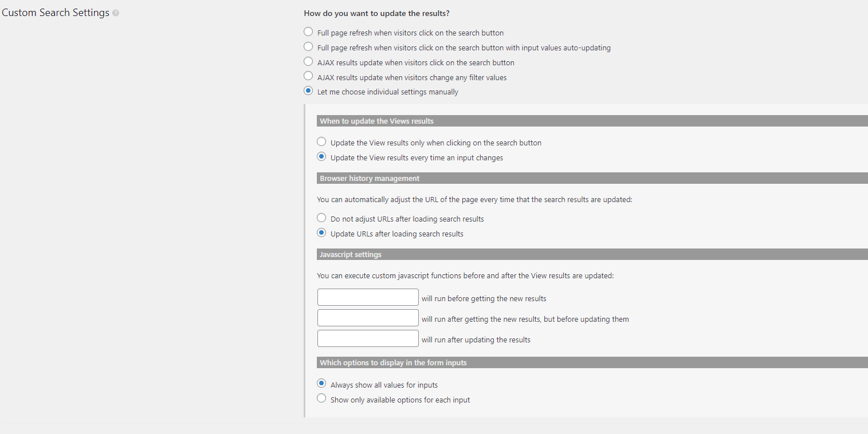Click the 'When to update the Views results' header
The height and width of the screenshot is (434, 868).
[x=592, y=121]
